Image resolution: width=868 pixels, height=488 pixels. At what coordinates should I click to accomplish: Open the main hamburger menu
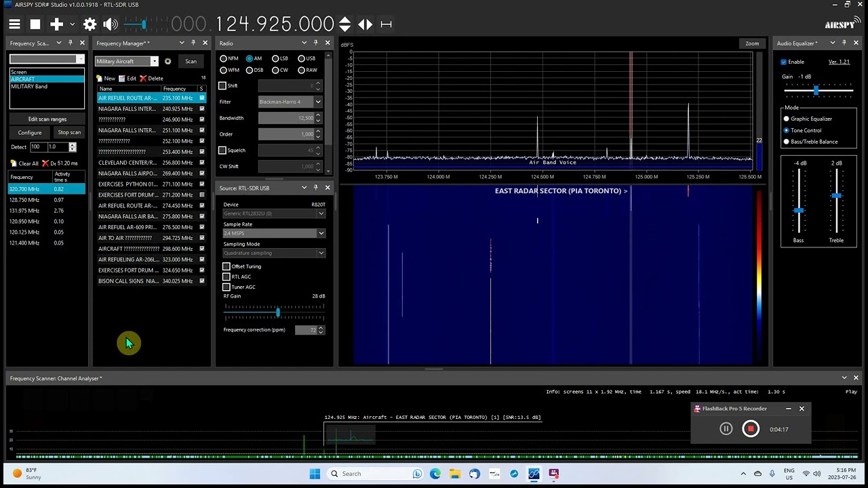[x=14, y=24]
